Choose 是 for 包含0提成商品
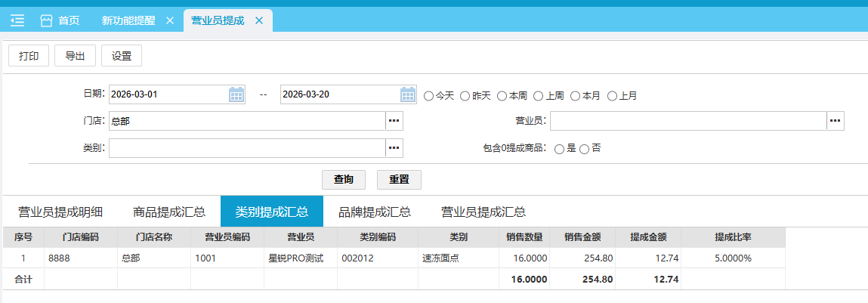Screen dimensions: 868x303 coord(559,149)
